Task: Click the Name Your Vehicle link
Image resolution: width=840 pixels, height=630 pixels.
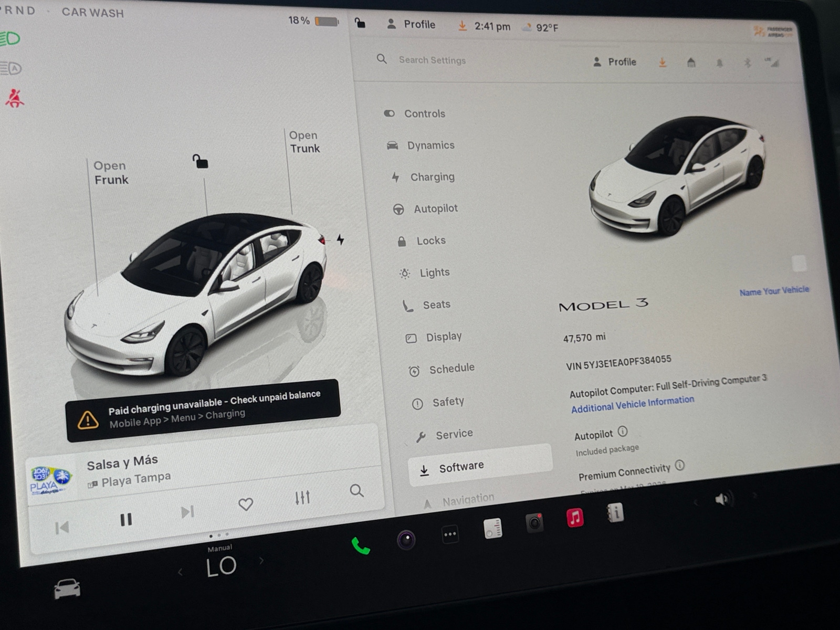Action: (774, 291)
